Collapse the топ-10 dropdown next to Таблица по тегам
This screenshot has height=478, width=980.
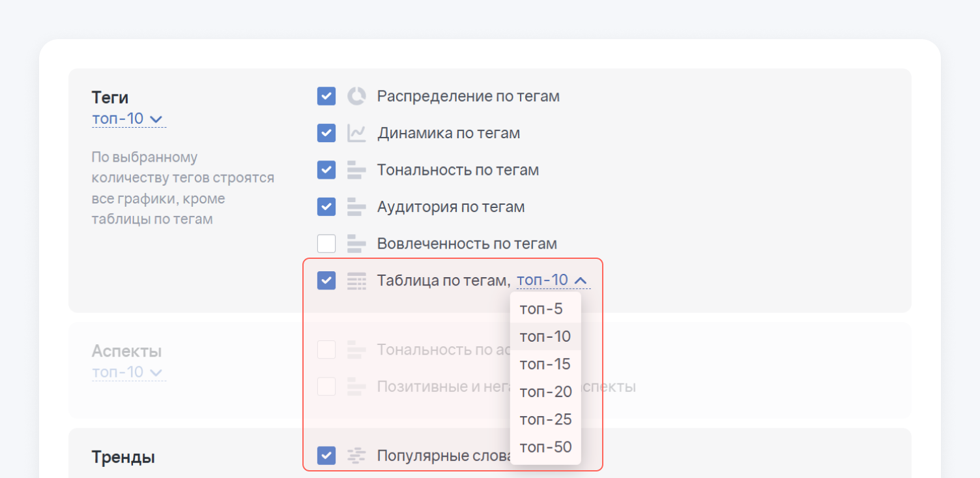tap(553, 280)
